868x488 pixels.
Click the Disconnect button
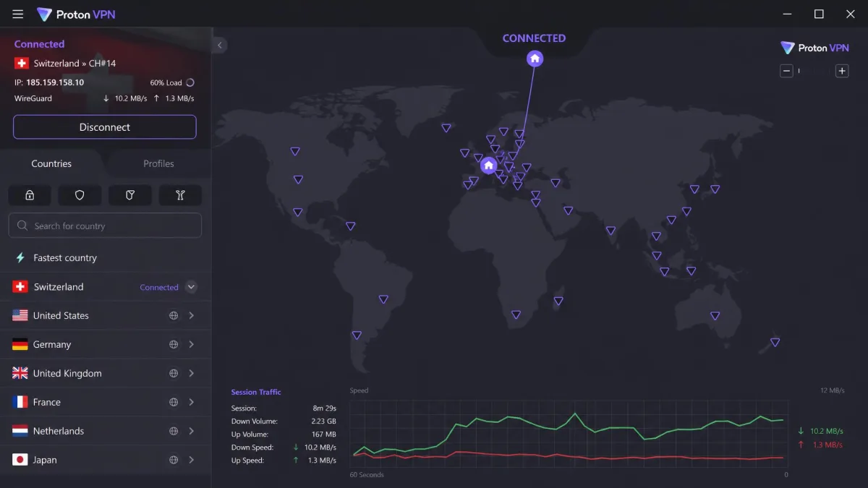105,127
